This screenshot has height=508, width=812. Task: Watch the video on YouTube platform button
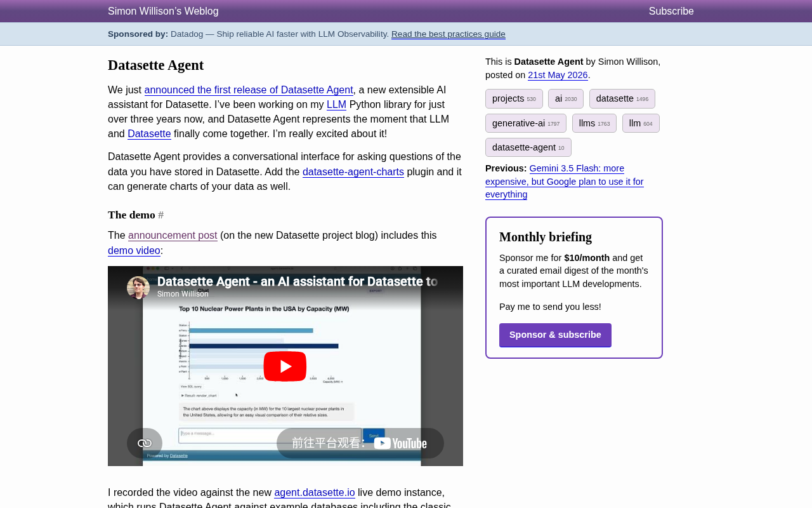(360, 443)
